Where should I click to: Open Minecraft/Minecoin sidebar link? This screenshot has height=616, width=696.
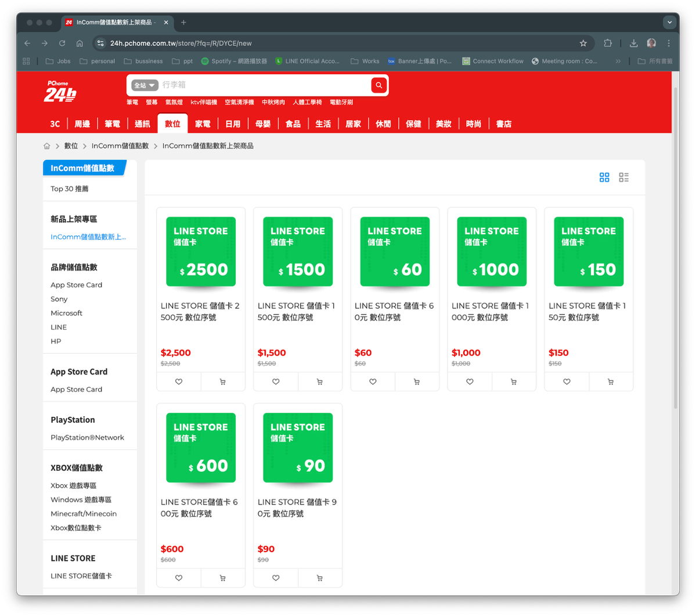tap(84, 514)
